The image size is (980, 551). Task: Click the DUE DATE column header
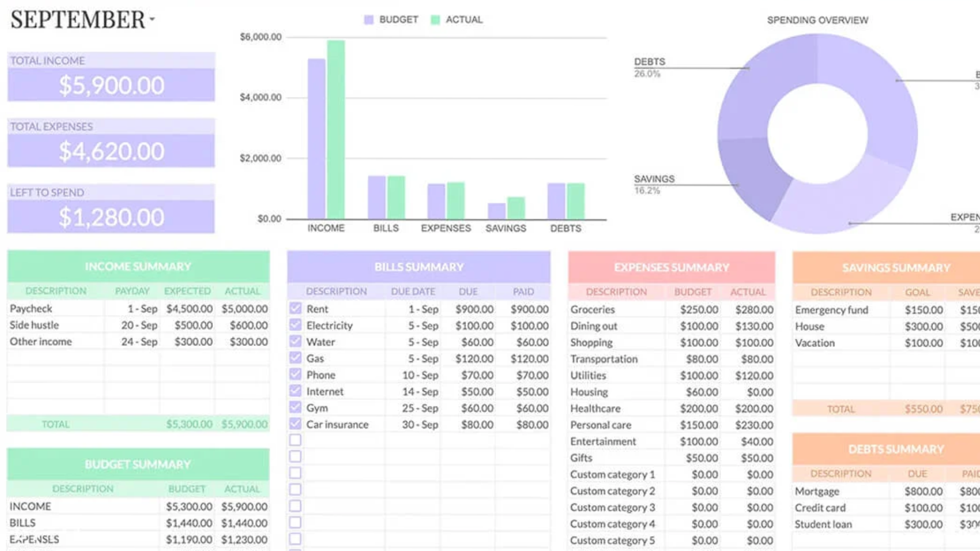[413, 291]
